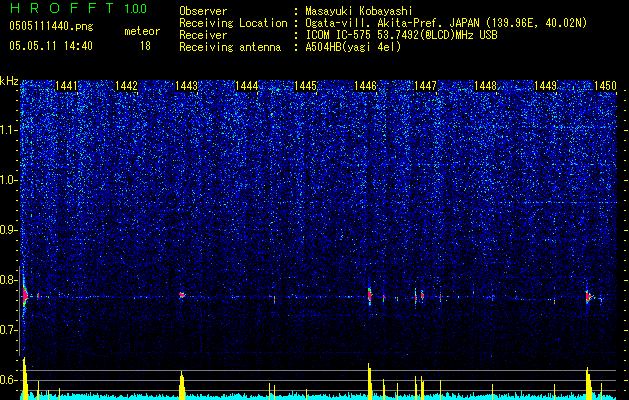The width and height of the screenshot is (629, 400).
Task: Click the HROFFT 1.00 title text
Action: pos(78,8)
